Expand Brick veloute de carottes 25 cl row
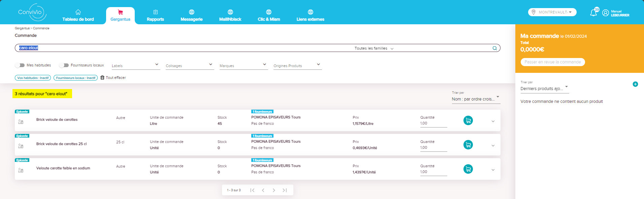 pos(493,146)
